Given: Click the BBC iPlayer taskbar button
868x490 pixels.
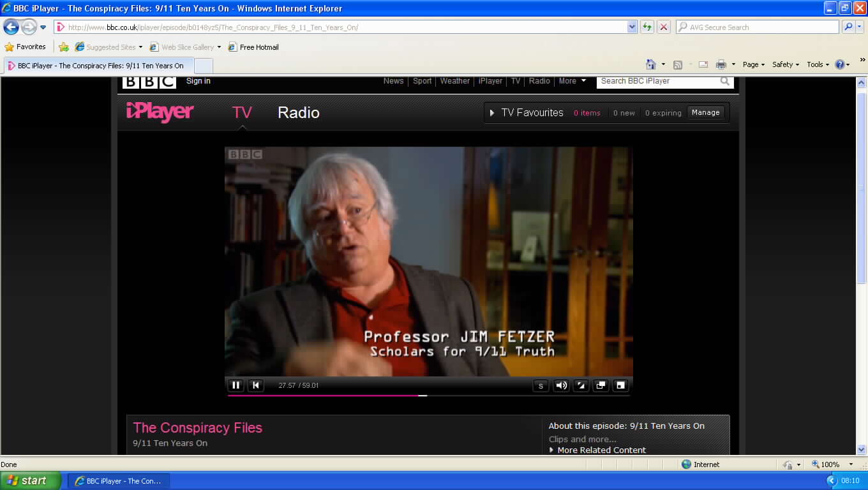Looking at the screenshot, I should (119, 480).
